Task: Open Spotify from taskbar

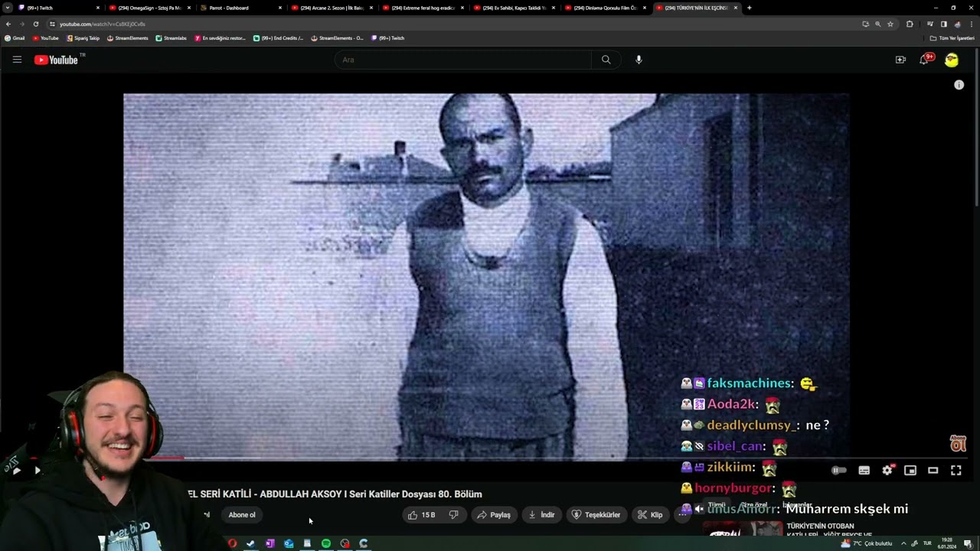Action: [x=326, y=543]
